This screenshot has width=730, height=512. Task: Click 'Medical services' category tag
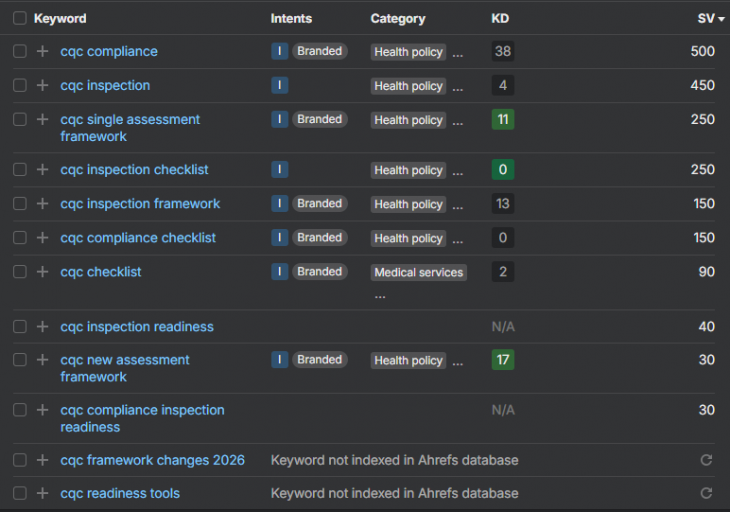[419, 272]
